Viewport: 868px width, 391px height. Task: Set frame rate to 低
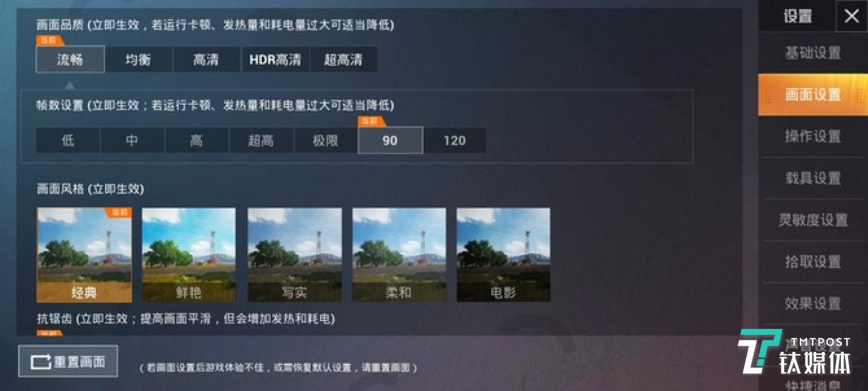(x=68, y=140)
